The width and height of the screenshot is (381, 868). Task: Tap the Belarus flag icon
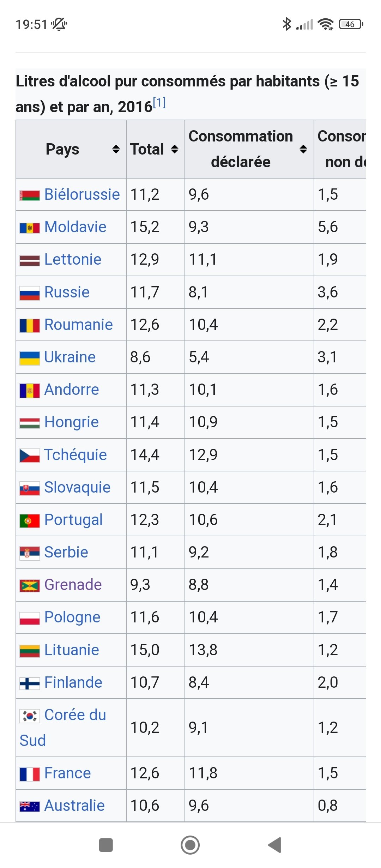point(30,195)
